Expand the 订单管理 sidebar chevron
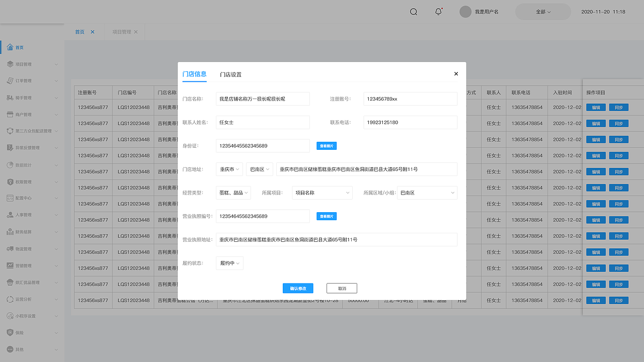Viewport: 644px width, 362px height. (56, 81)
